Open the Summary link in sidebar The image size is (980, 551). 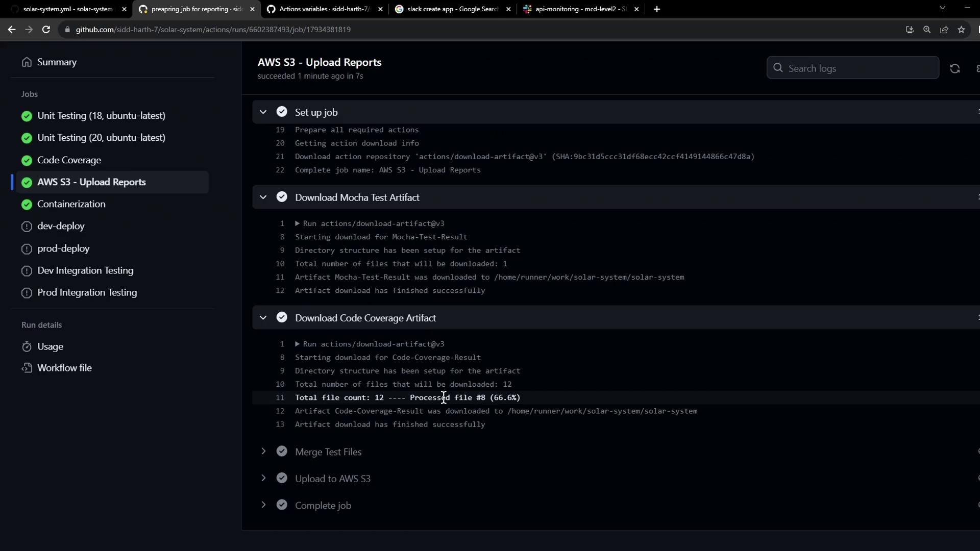[x=57, y=62]
